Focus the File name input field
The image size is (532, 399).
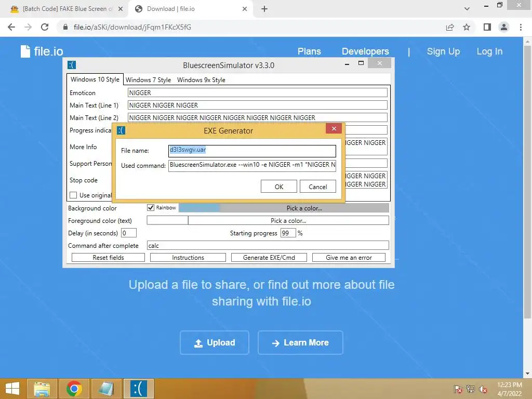(x=252, y=151)
